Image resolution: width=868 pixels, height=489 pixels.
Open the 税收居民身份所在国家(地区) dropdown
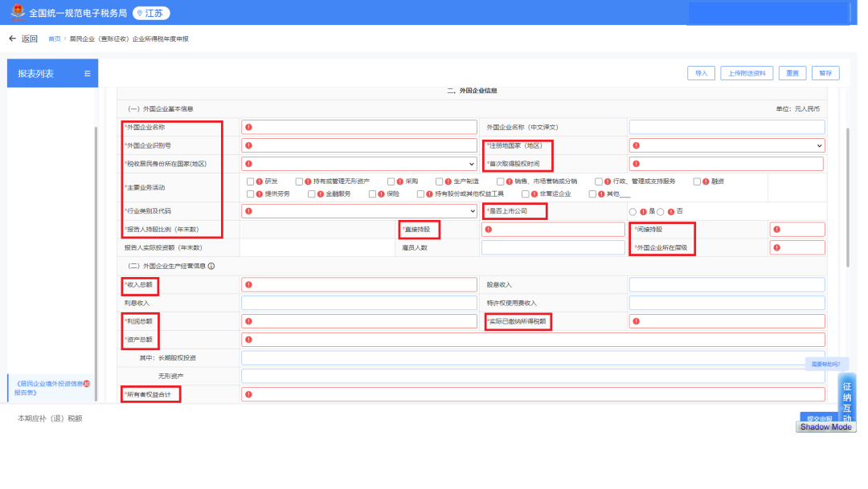coord(358,164)
